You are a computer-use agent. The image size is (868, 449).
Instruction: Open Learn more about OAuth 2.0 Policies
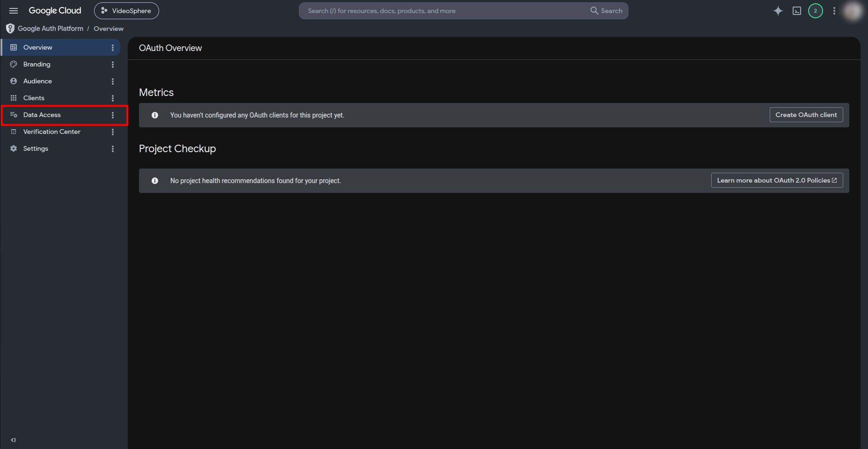(x=777, y=180)
